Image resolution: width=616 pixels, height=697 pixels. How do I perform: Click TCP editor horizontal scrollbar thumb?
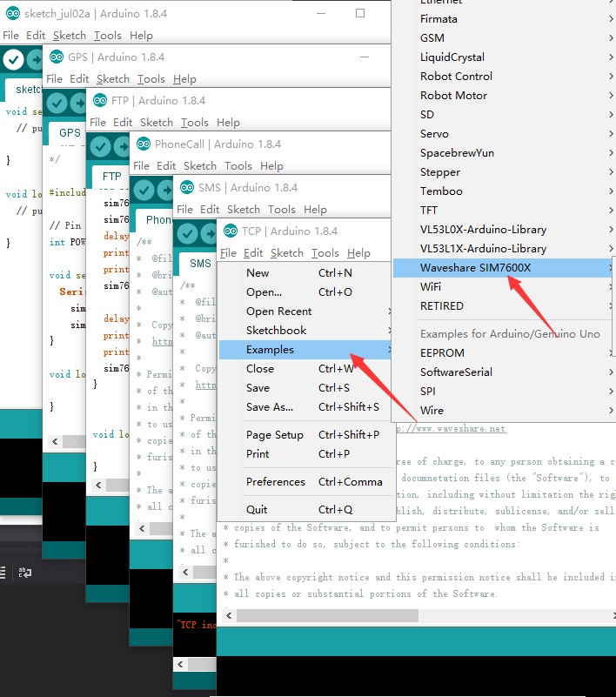tap(327, 616)
